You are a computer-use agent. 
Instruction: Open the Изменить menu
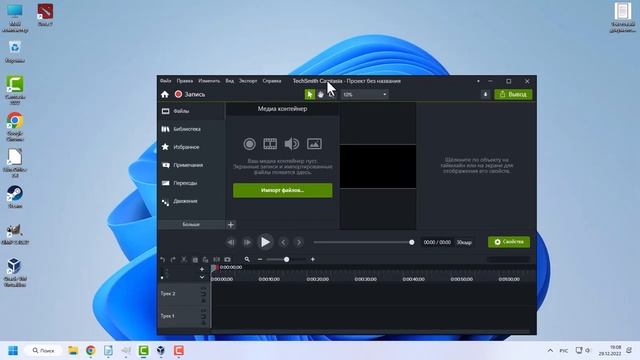pyautogui.click(x=209, y=81)
